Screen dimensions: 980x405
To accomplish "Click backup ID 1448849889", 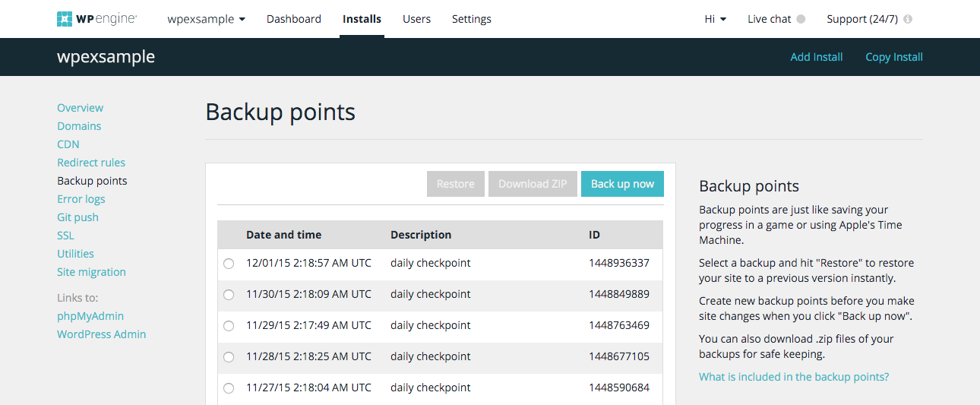I will point(619,294).
